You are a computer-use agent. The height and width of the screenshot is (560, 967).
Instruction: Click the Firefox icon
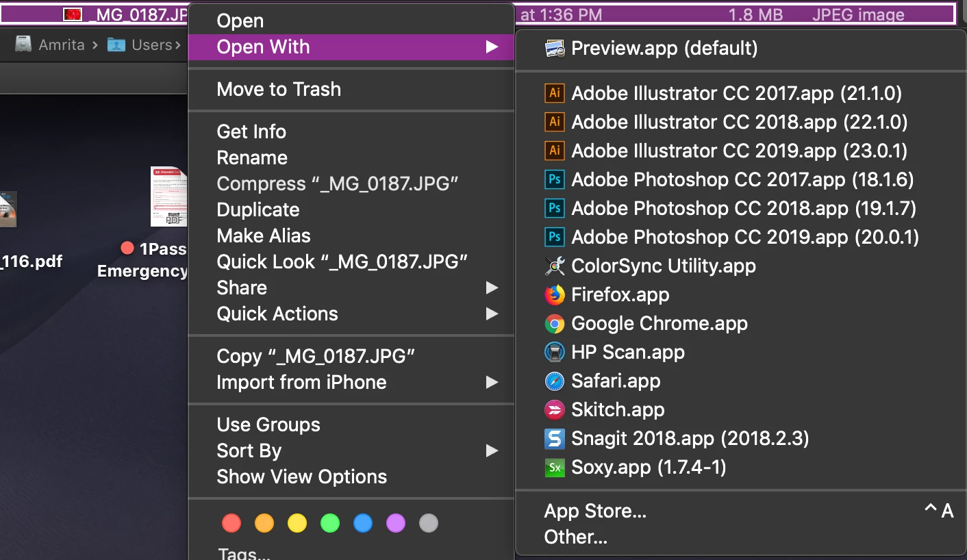555,294
